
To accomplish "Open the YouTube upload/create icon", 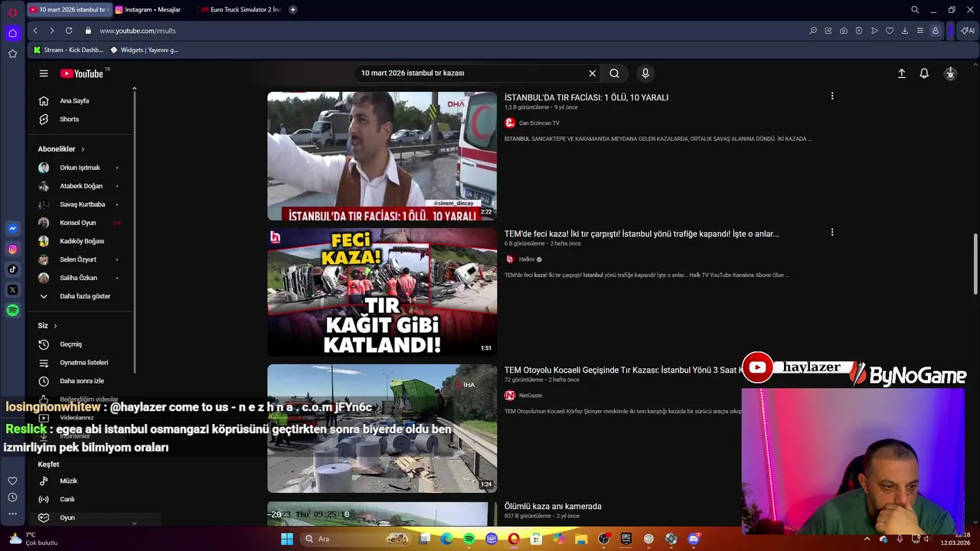I will pos(902,73).
